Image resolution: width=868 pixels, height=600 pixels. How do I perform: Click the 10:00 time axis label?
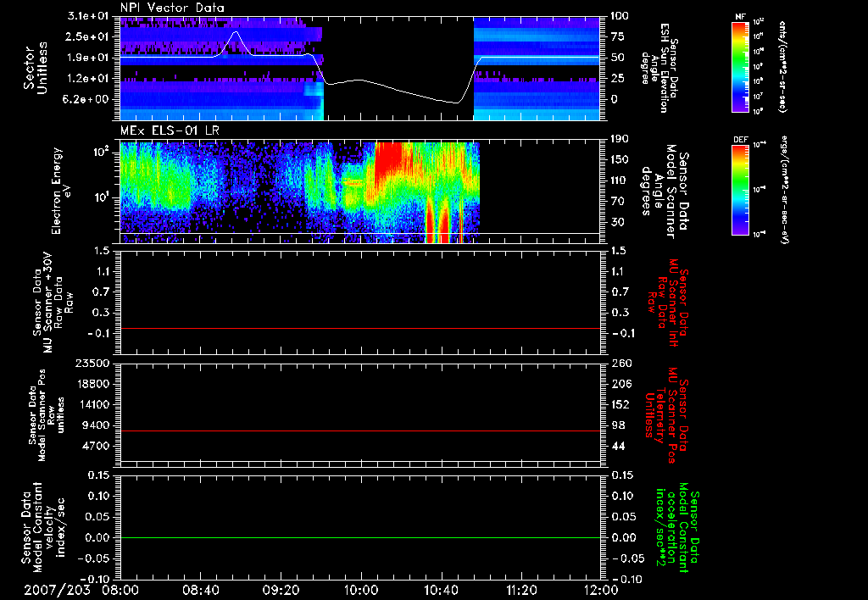pyautogui.click(x=361, y=590)
